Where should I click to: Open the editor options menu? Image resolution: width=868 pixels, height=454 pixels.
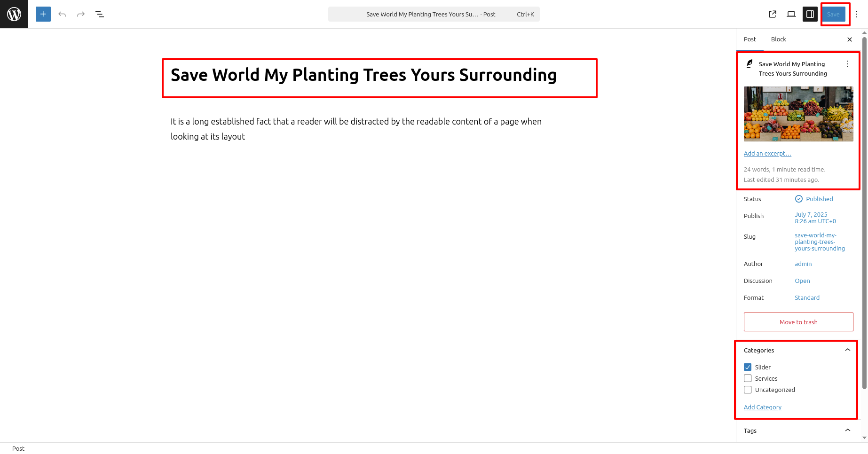click(x=857, y=14)
